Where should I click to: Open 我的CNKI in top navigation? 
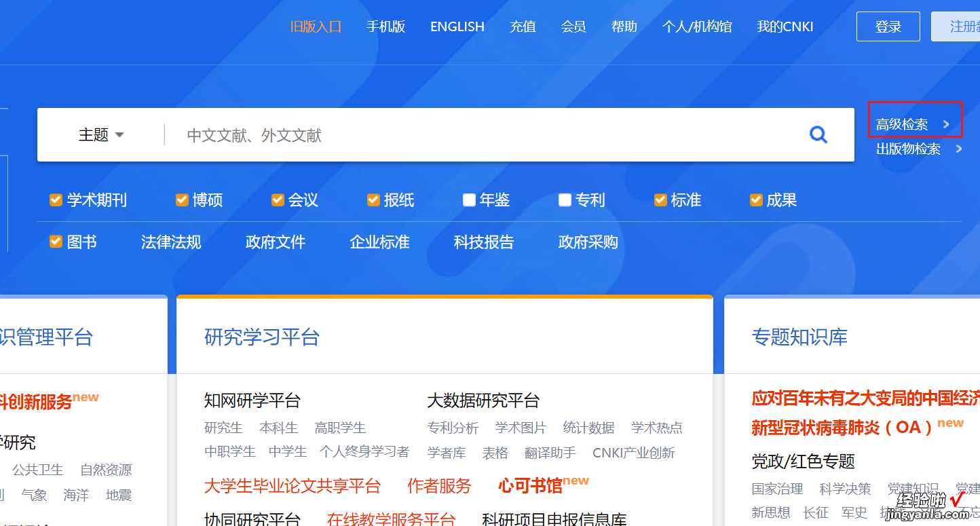click(x=785, y=26)
